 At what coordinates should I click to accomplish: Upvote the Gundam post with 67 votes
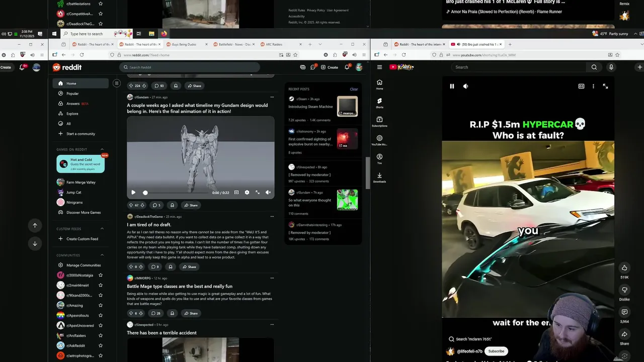[131, 205]
